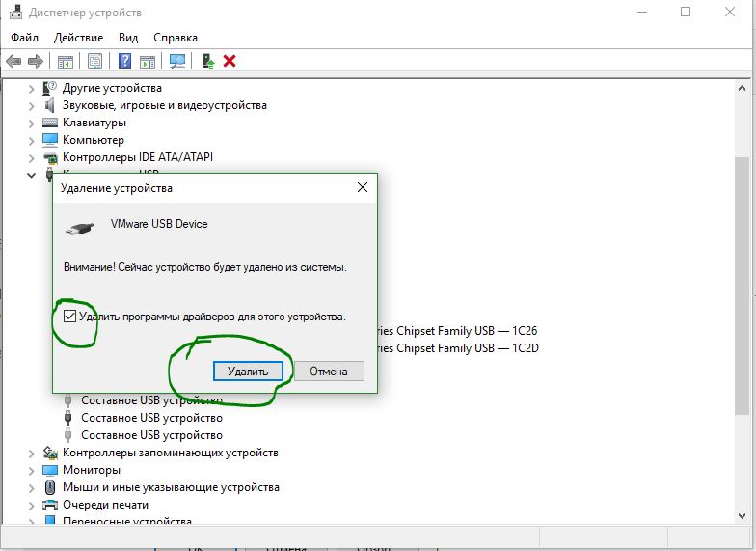Expand the Клавиатуры node
The height and width of the screenshot is (551, 756).
coord(31,124)
